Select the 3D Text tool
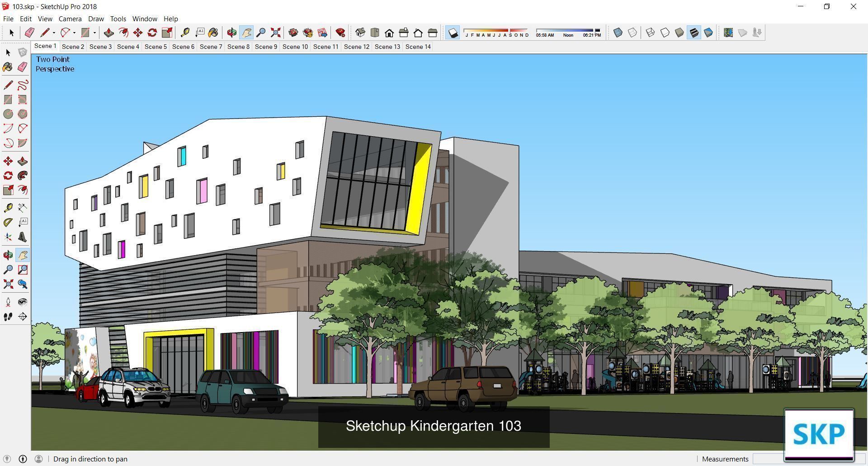Image resolution: width=868 pixels, height=466 pixels. point(23,237)
